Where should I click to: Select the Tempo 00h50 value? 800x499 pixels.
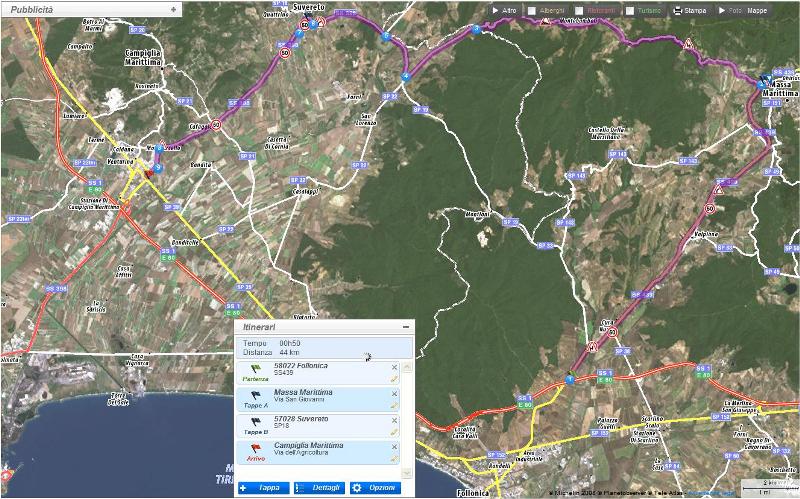pos(289,343)
